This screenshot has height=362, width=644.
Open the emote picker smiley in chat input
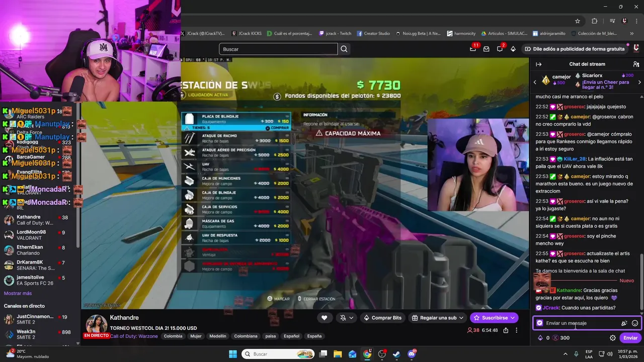pos(635,323)
